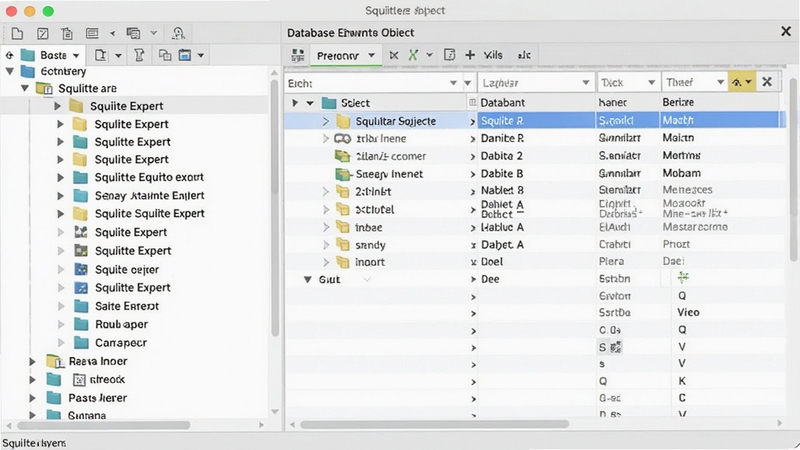800x450 pixels.
Task: Collapse the Giut section triangle
Action: coord(308,280)
